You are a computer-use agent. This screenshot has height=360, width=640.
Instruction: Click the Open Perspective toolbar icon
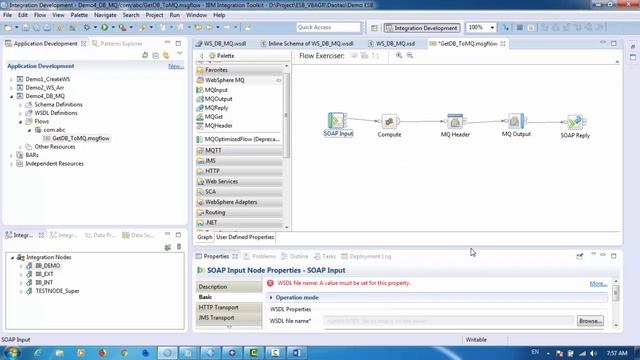374,28
